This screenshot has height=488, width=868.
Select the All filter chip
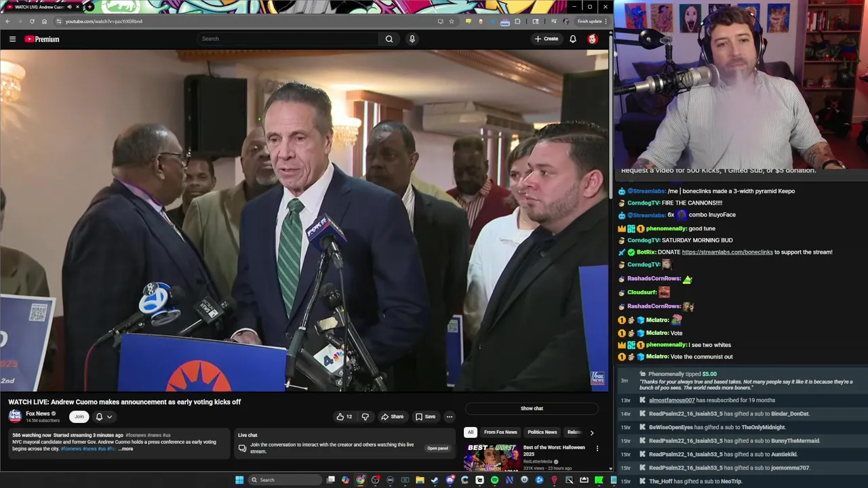point(470,432)
